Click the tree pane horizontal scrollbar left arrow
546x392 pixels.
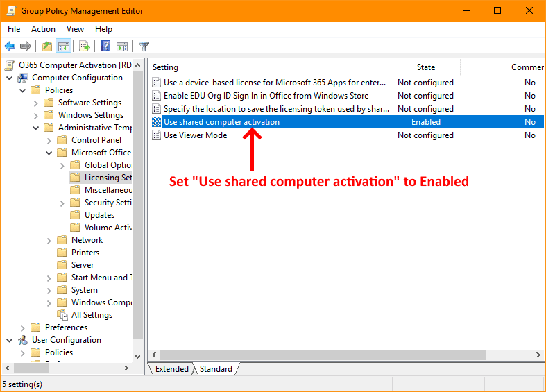click(x=8, y=368)
